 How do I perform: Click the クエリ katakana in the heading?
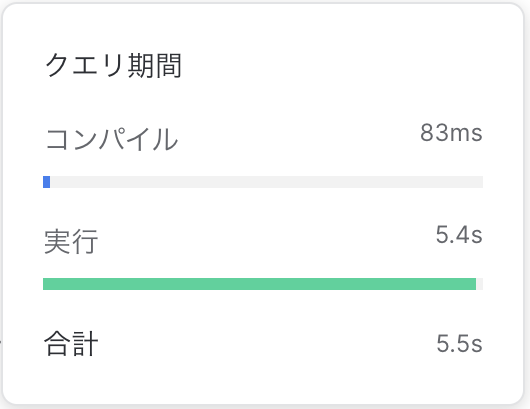point(85,66)
